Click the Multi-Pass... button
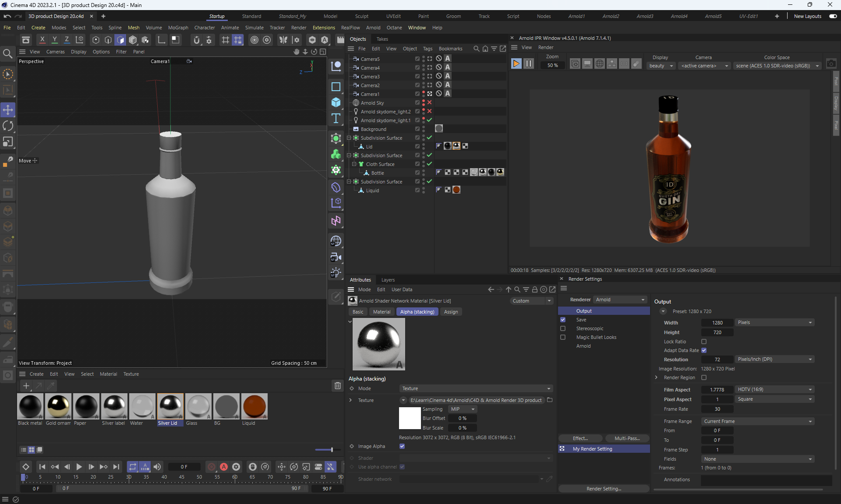The image size is (841, 504). point(627,438)
